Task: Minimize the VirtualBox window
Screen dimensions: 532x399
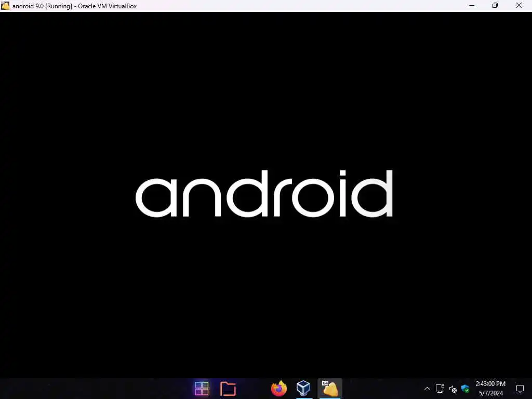Action: [x=472, y=6]
